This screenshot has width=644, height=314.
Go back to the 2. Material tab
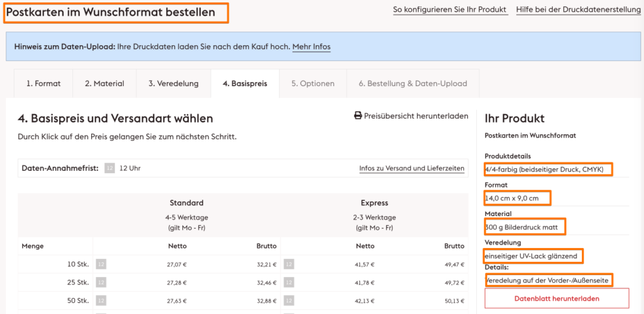coord(104,84)
